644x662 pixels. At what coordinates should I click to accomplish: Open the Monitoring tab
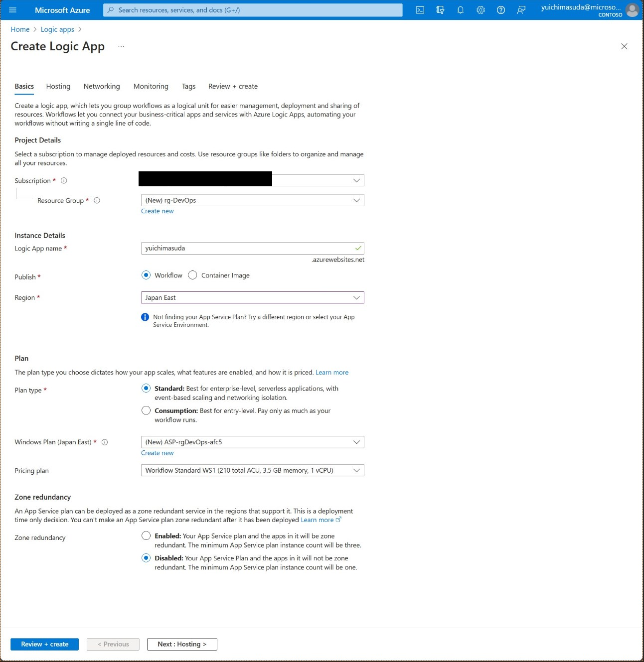click(151, 86)
